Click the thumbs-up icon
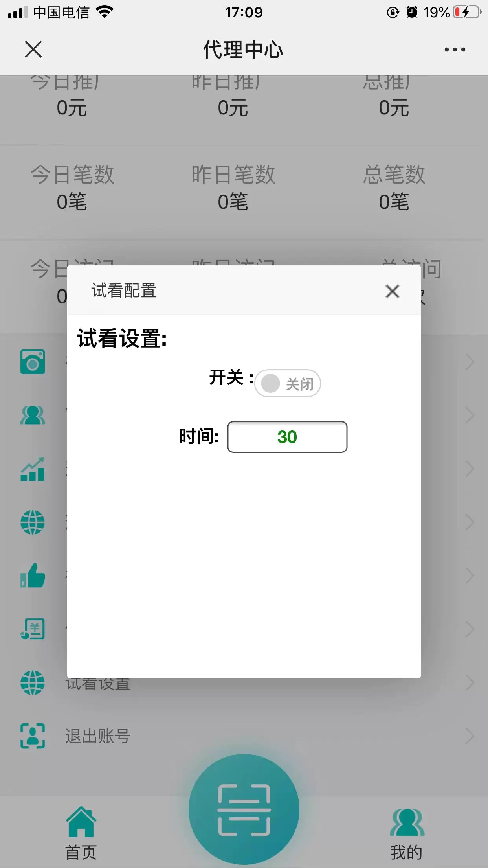The width and height of the screenshot is (488, 868). 33,576
